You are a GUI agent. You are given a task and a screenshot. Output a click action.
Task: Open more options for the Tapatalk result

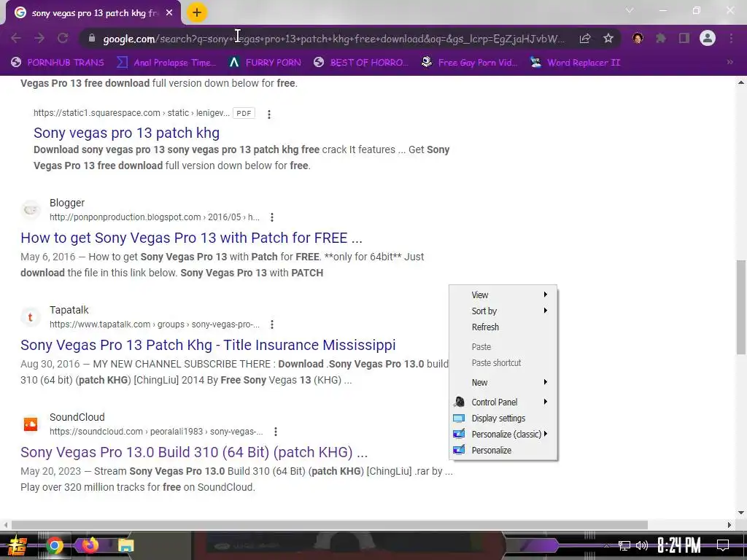[x=272, y=324]
